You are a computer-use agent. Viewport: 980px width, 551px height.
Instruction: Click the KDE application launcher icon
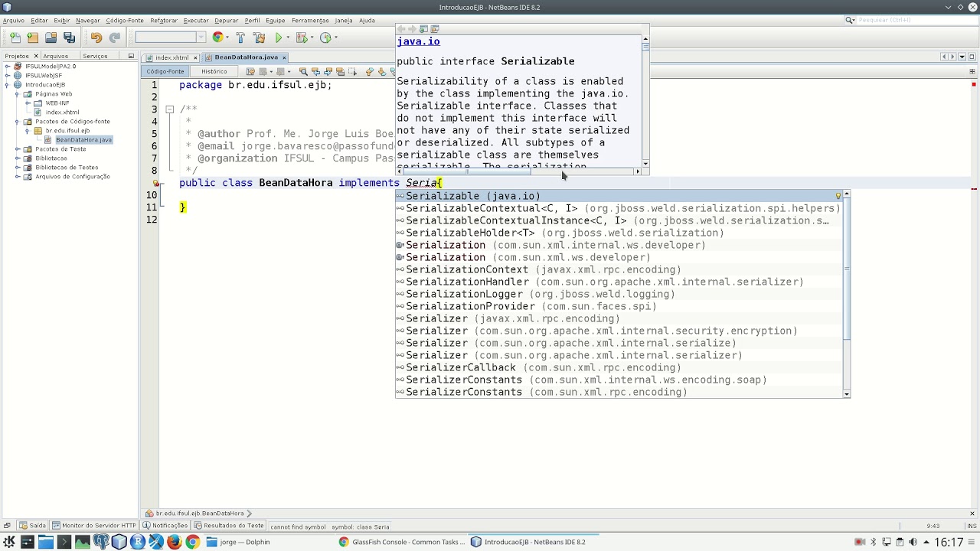(9, 542)
